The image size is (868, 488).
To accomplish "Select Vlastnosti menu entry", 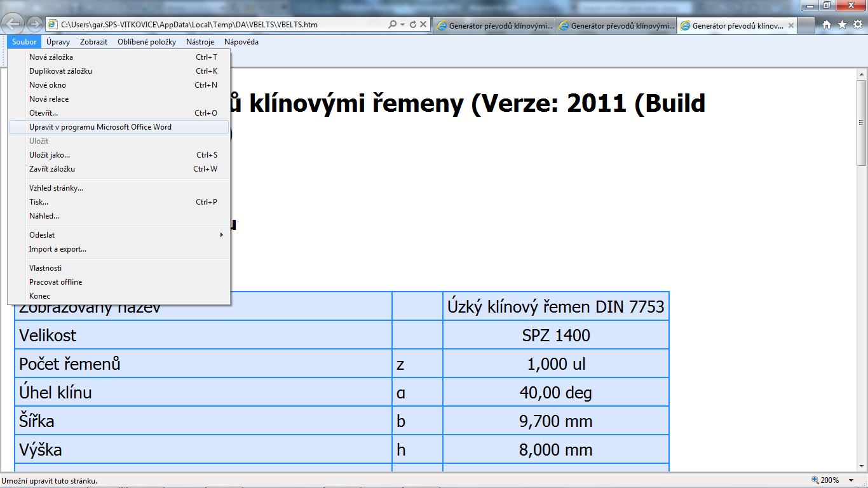I will click(119, 268).
